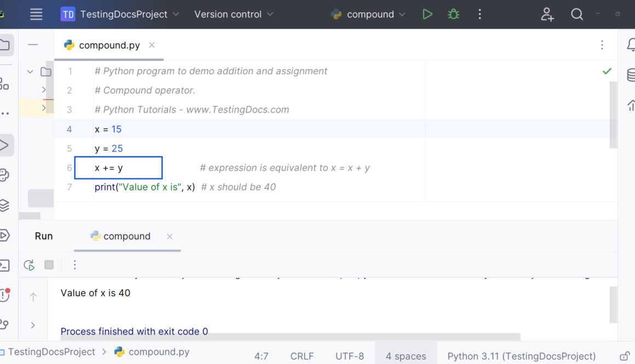Change the UTF-8 file encoding
Screen dimensions: 635x364
coord(349,356)
